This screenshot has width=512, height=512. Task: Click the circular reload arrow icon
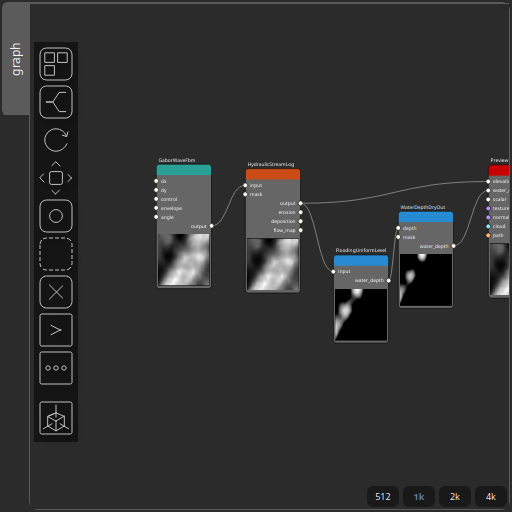[x=56, y=140]
